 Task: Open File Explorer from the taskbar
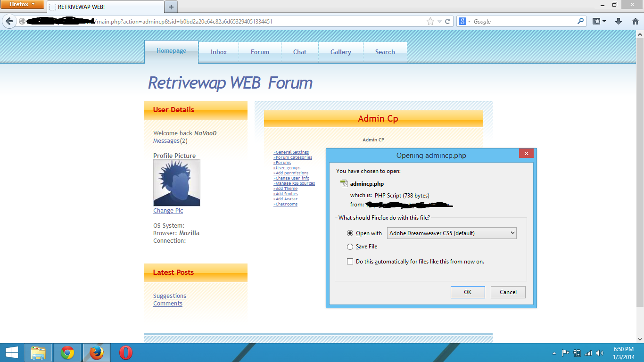(x=38, y=353)
